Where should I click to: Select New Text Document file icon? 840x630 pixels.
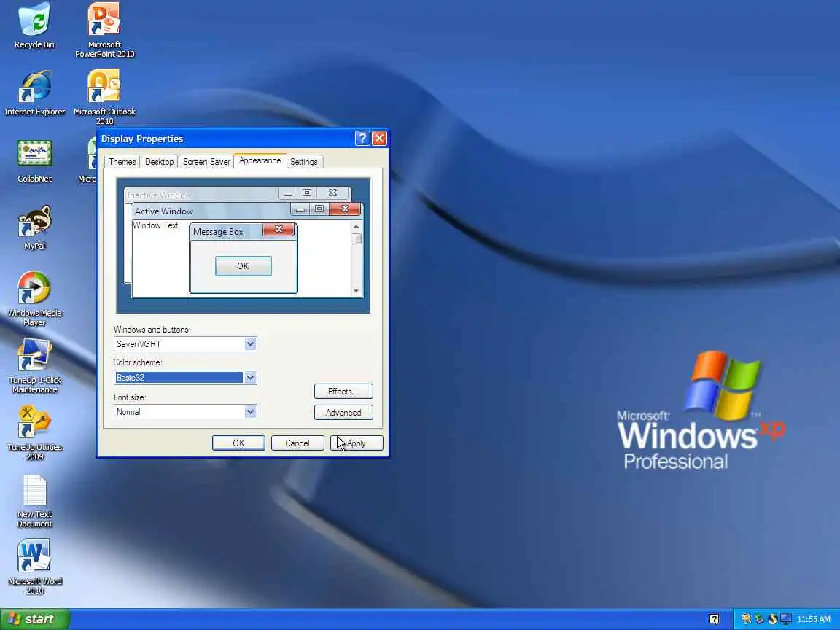35,501
